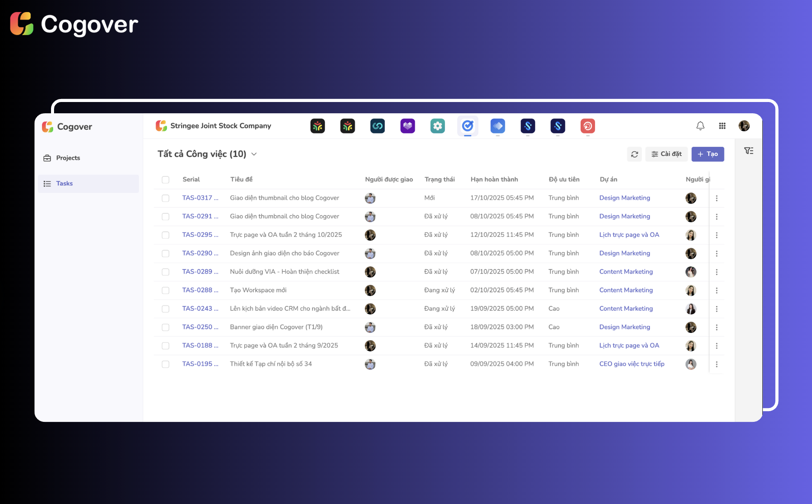Open the apps grid launcher
Image resolution: width=812 pixels, height=504 pixels.
[x=722, y=126]
